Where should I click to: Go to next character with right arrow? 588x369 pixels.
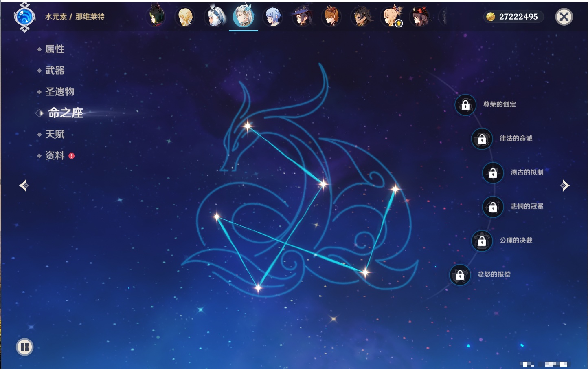click(565, 186)
